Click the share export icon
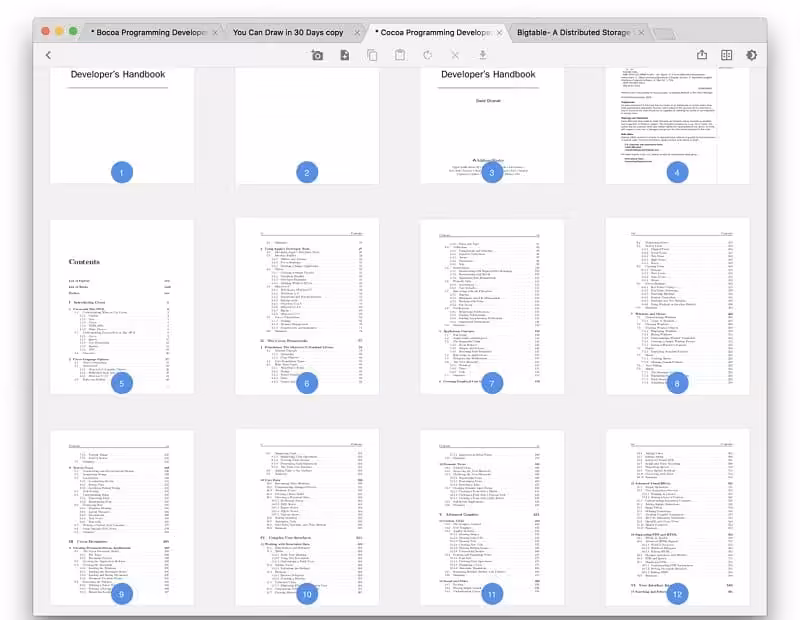Screen dimensions: 800x620 coord(702,55)
